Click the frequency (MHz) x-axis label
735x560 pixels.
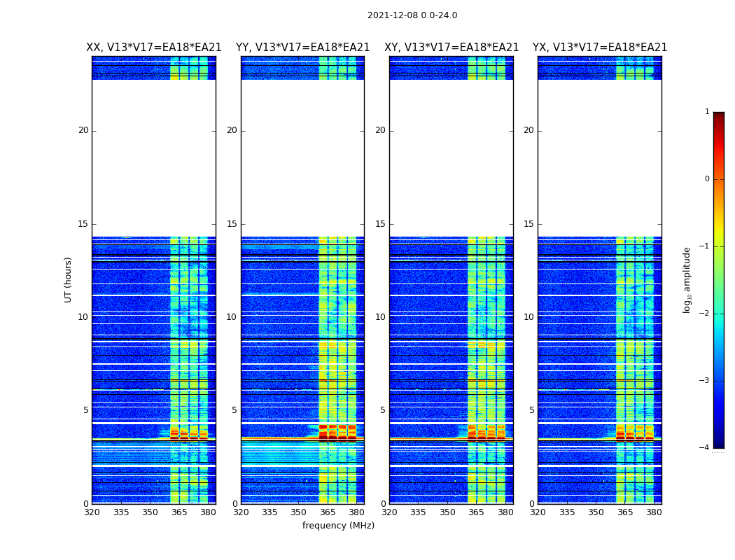[338, 526]
